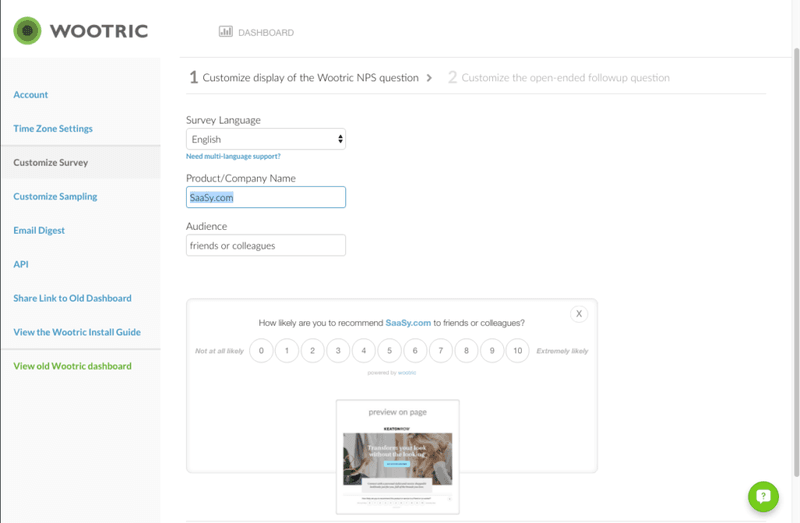This screenshot has width=800, height=523.
Task: Select score 0 in NPS preview
Action: pos(261,351)
